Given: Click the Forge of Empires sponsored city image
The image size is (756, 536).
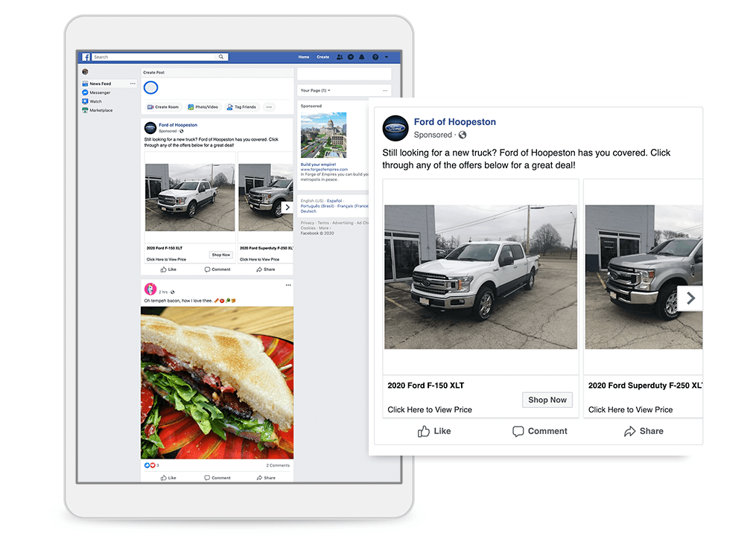Looking at the screenshot, I should tap(323, 135).
